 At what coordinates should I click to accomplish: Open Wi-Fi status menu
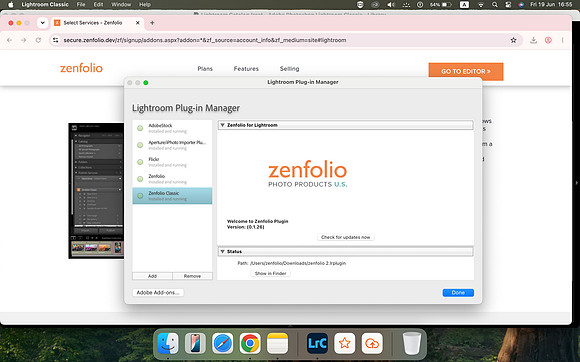(x=481, y=4)
